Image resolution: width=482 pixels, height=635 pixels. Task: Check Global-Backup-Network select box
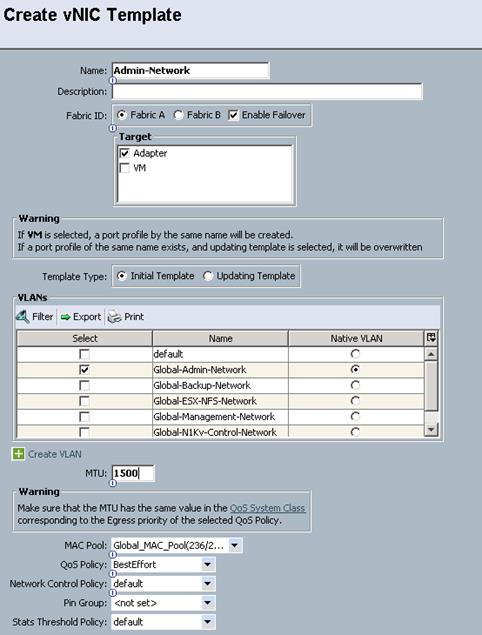[x=84, y=386]
